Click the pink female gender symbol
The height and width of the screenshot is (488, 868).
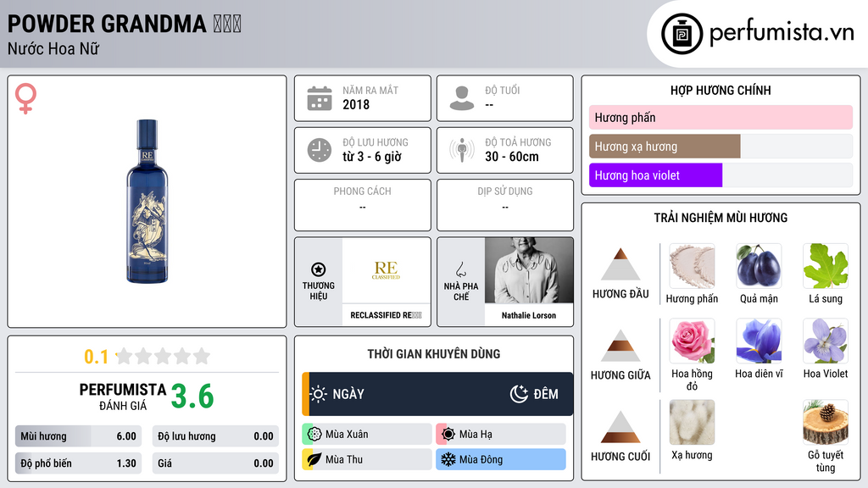(x=25, y=98)
